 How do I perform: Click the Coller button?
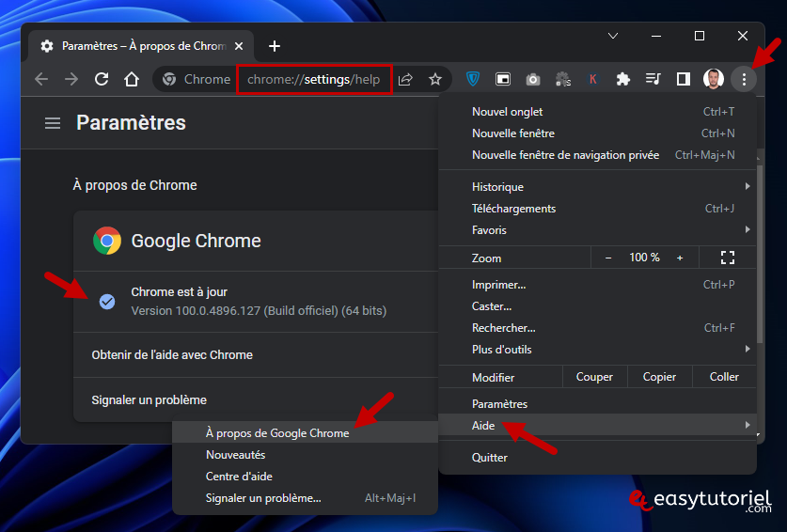tap(724, 377)
